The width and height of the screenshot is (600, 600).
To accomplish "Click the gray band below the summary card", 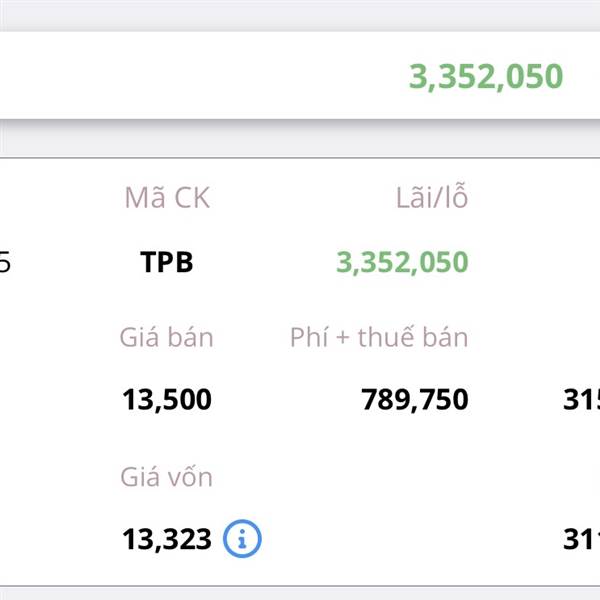I will tap(300, 139).
